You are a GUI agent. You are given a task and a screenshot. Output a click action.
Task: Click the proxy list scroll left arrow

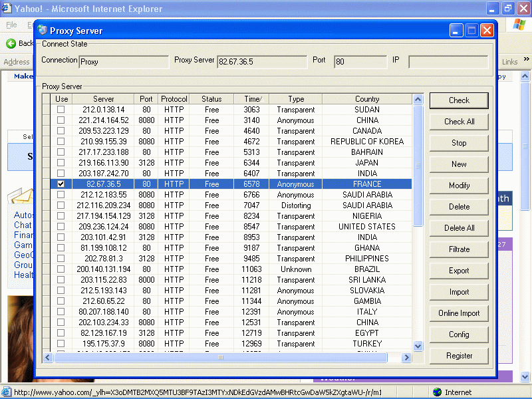point(47,357)
